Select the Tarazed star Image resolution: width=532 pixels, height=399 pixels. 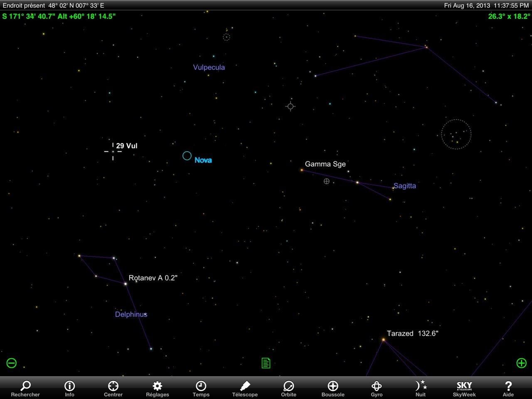tap(383, 340)
